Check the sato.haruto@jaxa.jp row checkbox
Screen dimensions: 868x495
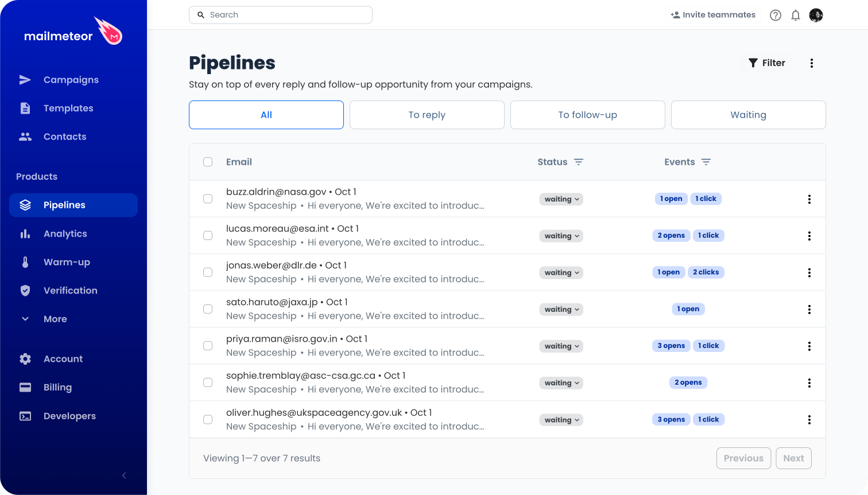[x=208, y=309]
